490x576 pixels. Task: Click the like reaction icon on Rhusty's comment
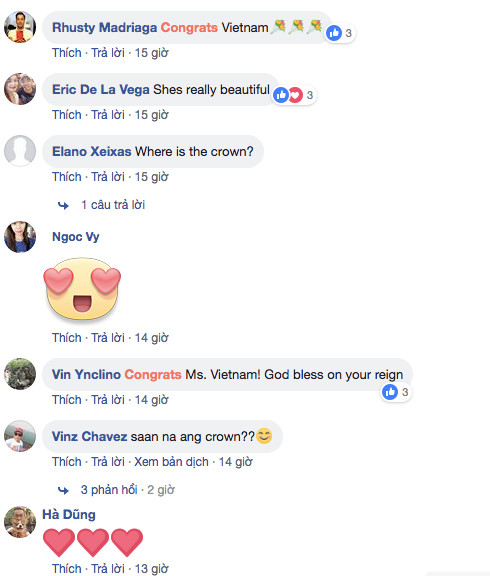334,33
